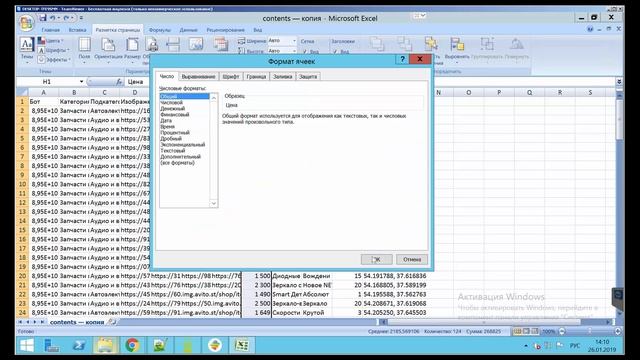Toggle the Заголовки Вид headings checkbox
Viewport: 640px width, 360px height.
pyautogui.click(x=335, y=51)
